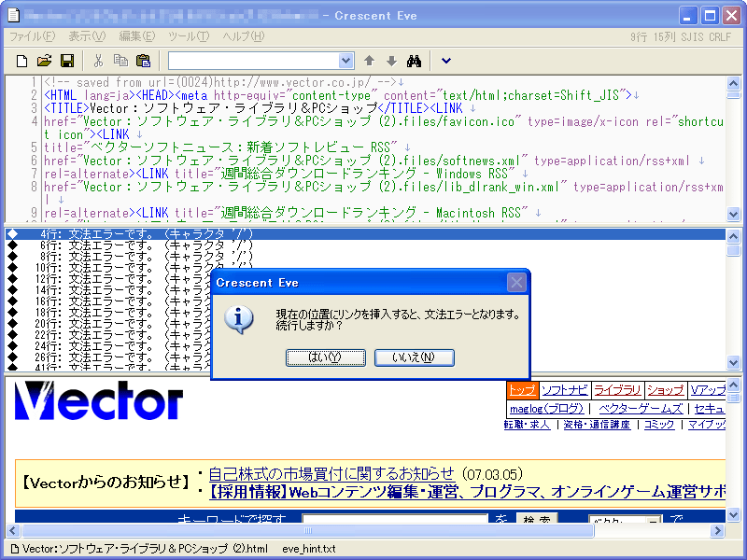Open the search combo box dropdown arrow

click(x=345, y=61)
